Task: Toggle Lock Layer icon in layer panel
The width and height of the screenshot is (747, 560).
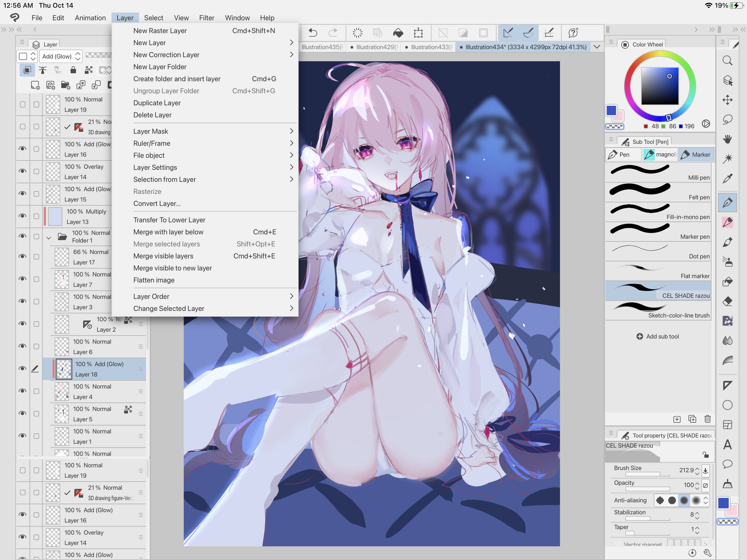Action: 73,70
